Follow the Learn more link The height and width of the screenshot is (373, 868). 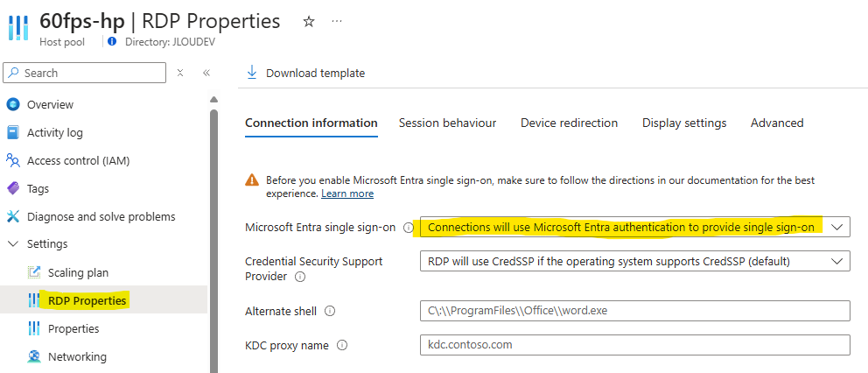[347, 194]
